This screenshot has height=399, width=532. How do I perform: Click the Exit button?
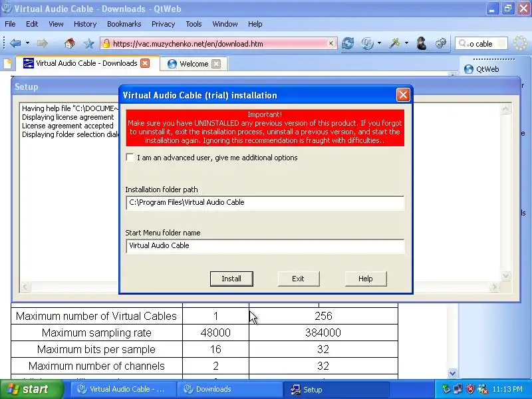click(x=298, y=279)
